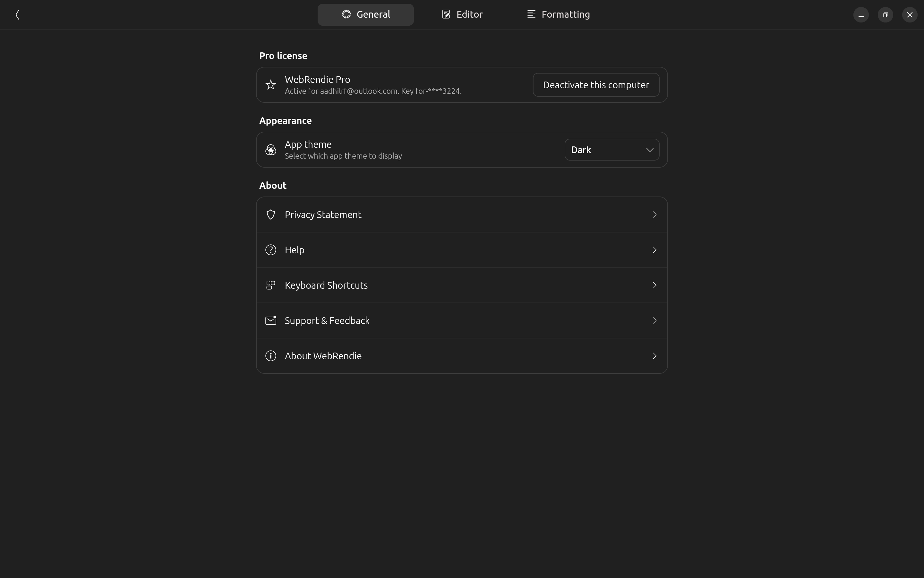This screenshot has height=578, width=924.
Task: Open Keyboard Shortcuts page
Action: point(462,285)
